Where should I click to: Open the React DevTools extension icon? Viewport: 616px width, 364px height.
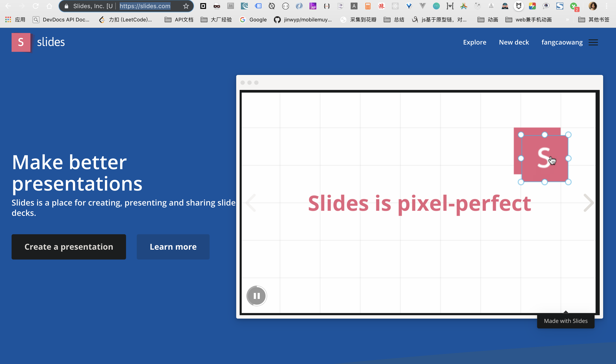395,6
